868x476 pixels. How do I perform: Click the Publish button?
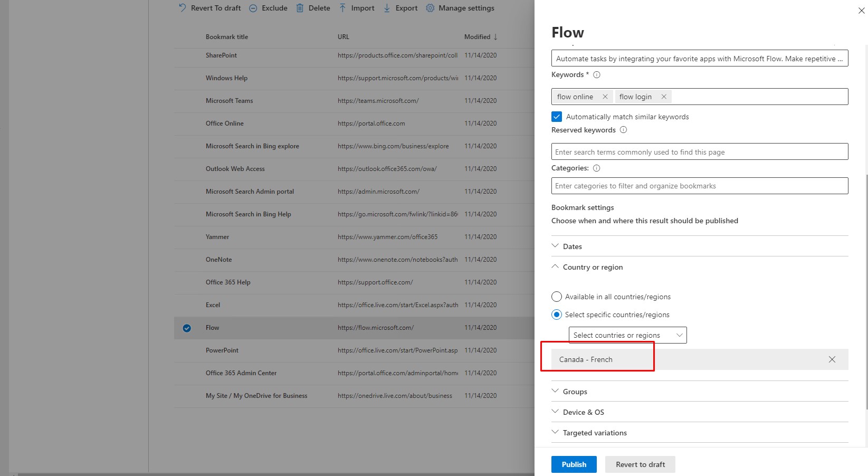[x=574, y=464]
